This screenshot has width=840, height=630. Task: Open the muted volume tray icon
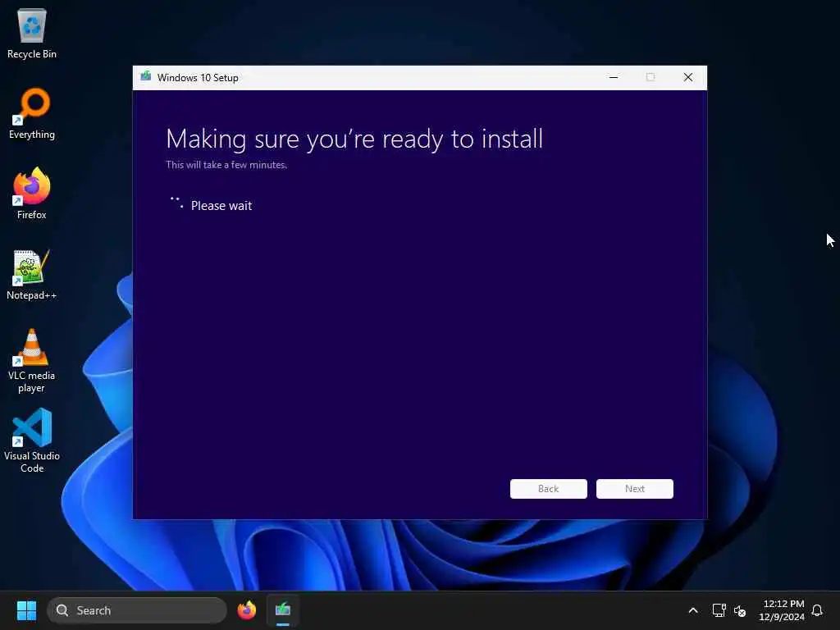(x=740, y=610)
